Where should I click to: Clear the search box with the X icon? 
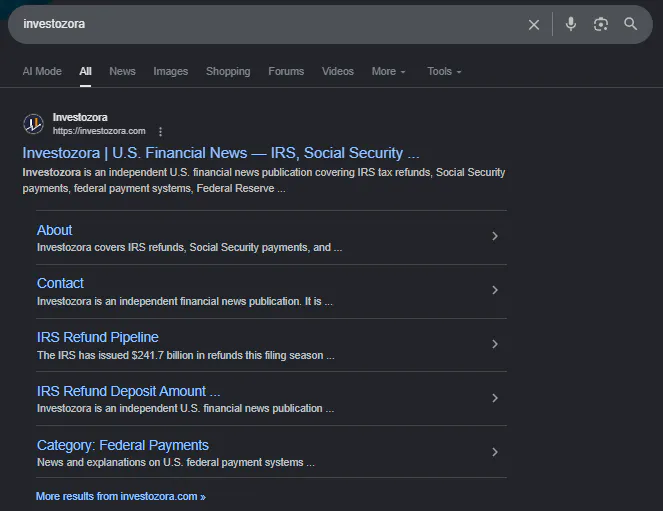534,25
